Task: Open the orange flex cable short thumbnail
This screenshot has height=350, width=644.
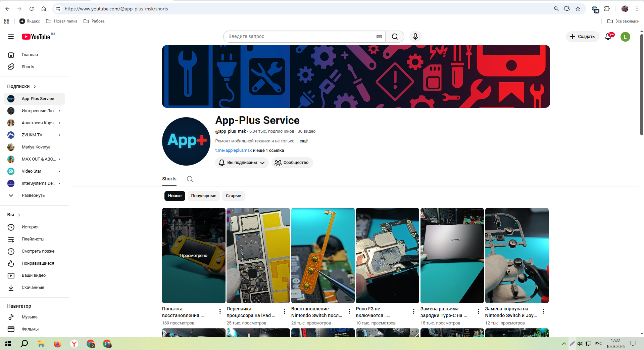Action: pyautogui.click(x=323, y=256)
